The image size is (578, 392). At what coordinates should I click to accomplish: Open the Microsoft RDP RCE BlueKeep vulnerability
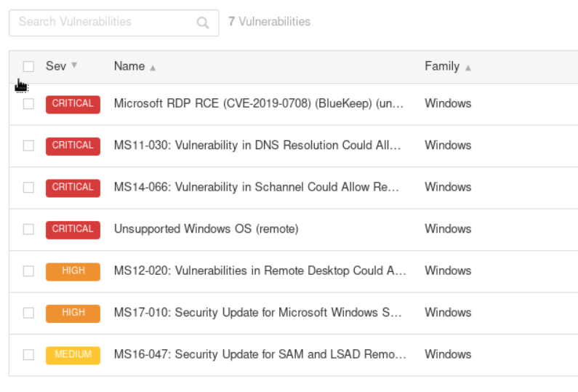point(258,104)
